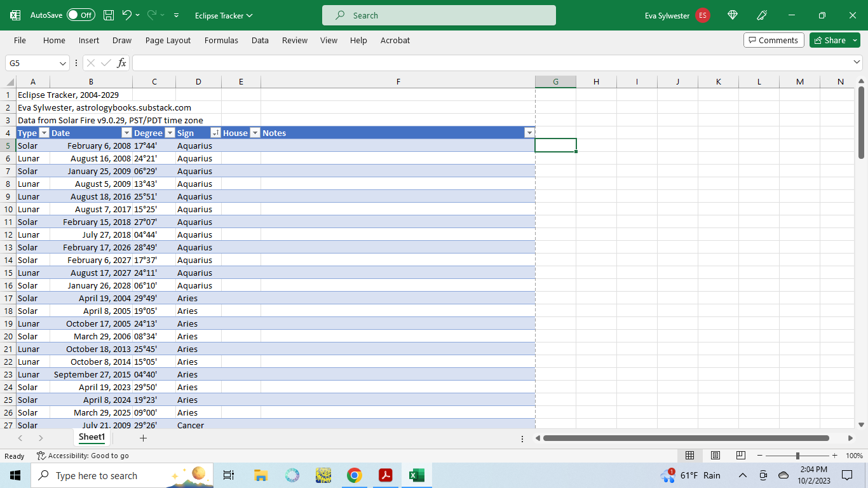Image resolution: width=868 pixels, height=488 pixels.
Task: Expand the formula bar chevron
Action: pyautogui.click(x=857, y=62)
